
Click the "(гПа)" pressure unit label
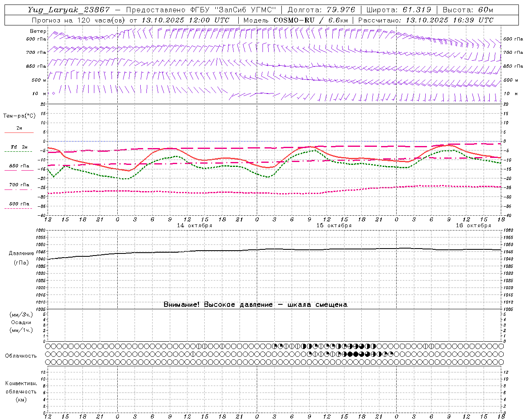point(21,263)
